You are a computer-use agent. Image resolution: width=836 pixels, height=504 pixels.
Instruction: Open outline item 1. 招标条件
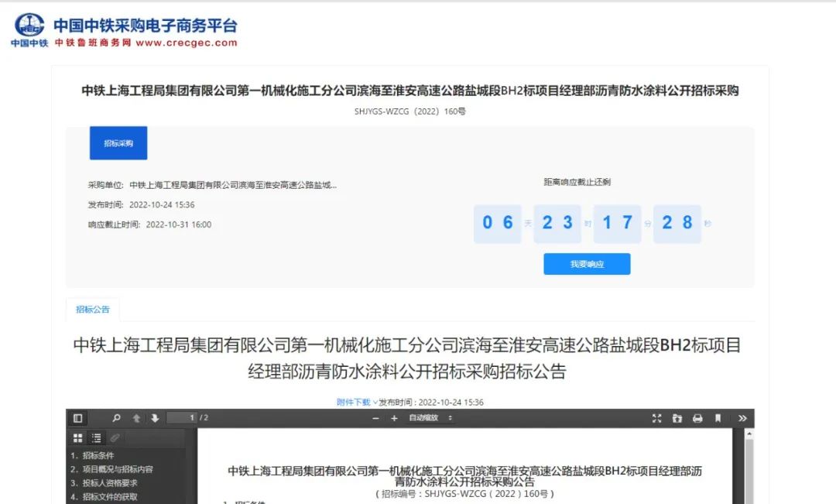(x=92, y=455)
